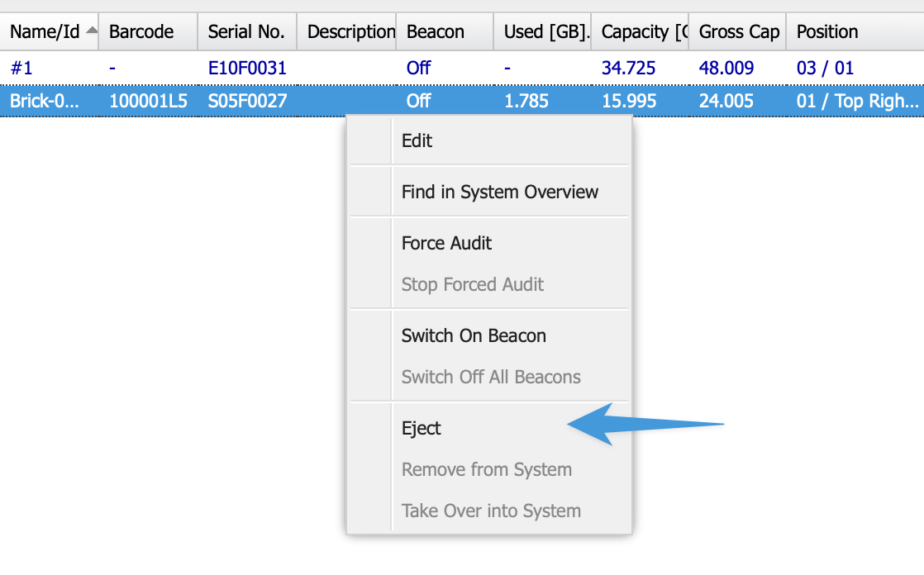Select Find in System Overview
924x575 pixels.
click(x=500, y=192)
